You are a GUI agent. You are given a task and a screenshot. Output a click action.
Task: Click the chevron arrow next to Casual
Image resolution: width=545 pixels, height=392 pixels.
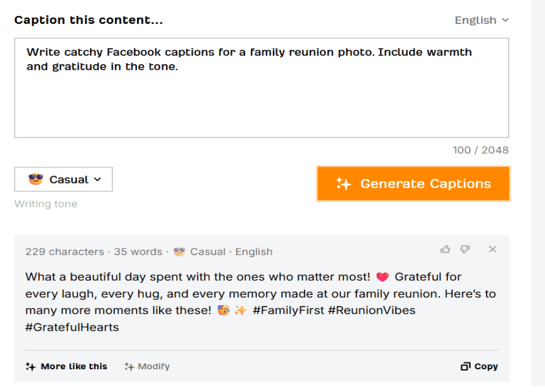coord(97,180)
